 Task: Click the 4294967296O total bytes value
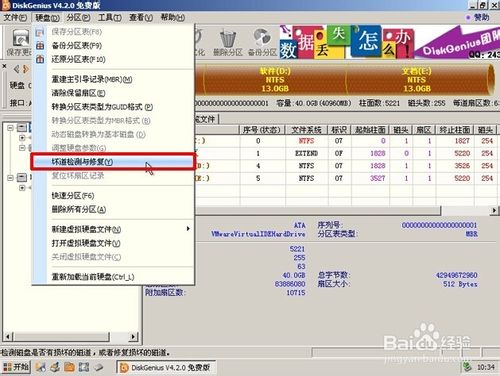(x=456, y=275)
